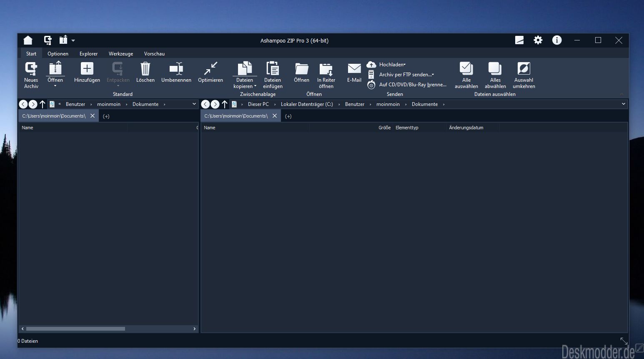Open the skin/theme switcher icon
The width and height of the screenshot is (644, 359).
coord(519,40)
